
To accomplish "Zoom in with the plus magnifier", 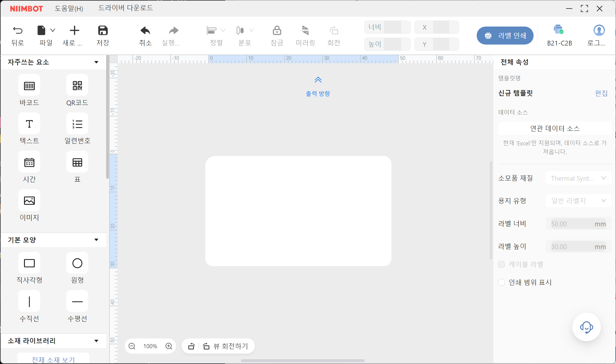I will click(169, 346).
